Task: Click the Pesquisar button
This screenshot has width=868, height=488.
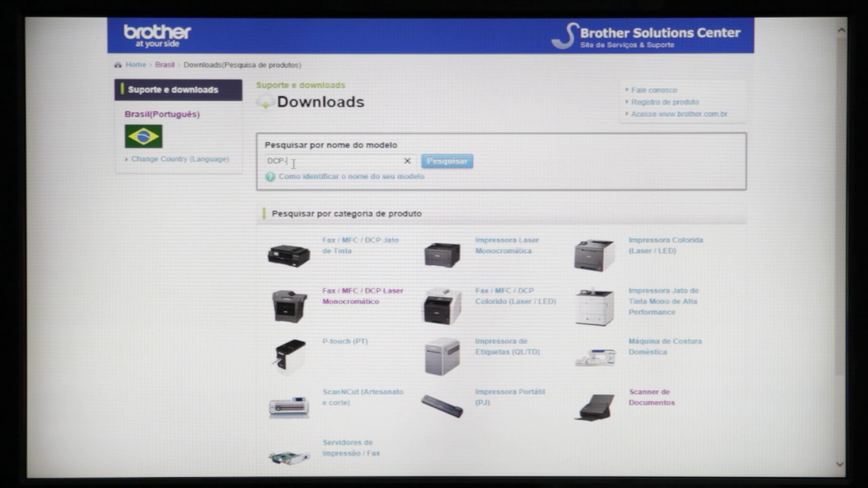Action: (447, 161)
